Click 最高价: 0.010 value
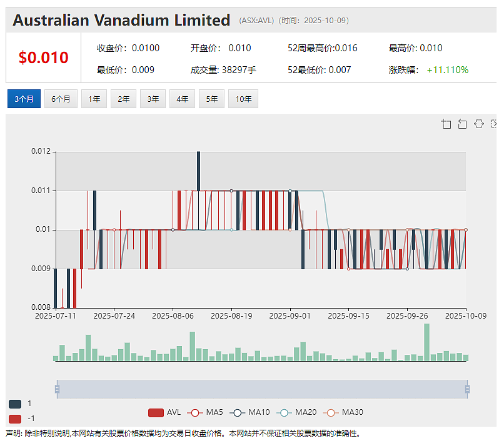This screenshot has height=446, width=504. 415,48
